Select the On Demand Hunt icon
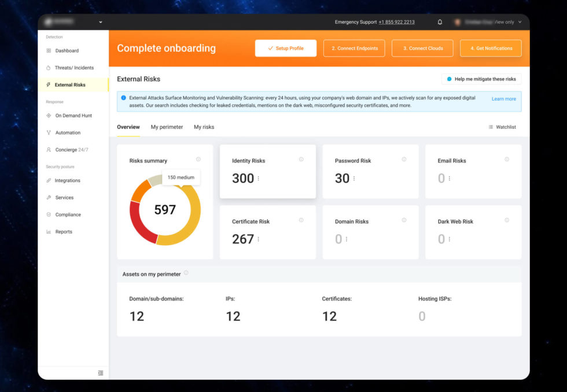Screen dimensions: 567x392 [49, 115]
